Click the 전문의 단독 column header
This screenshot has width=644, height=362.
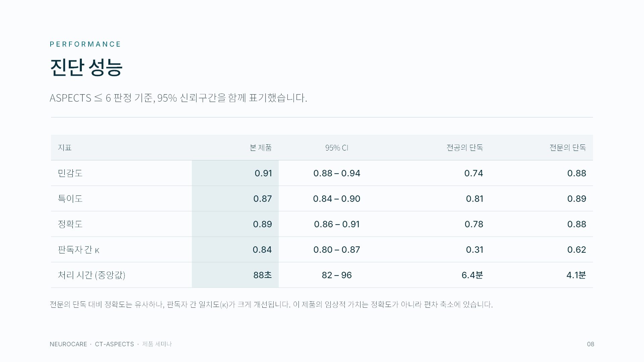point(568,147)
